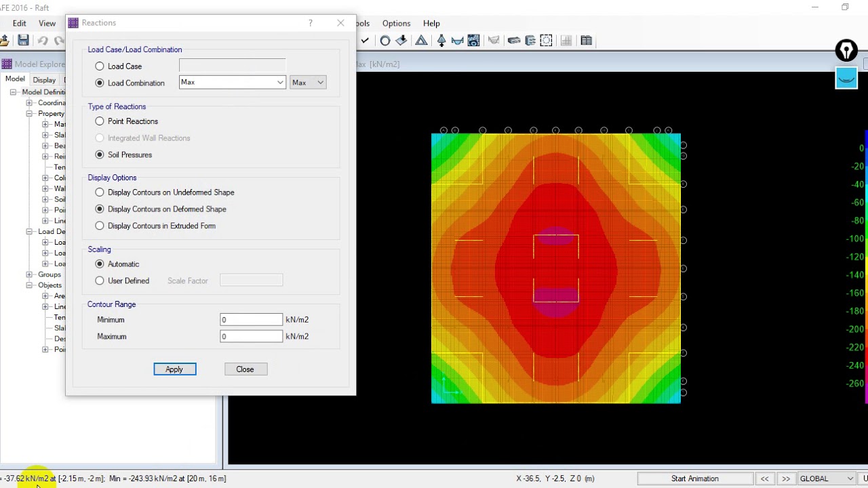Click the Minimum contour range field
Viewport: 868px width, 488px height.
(x=251, y=320)
